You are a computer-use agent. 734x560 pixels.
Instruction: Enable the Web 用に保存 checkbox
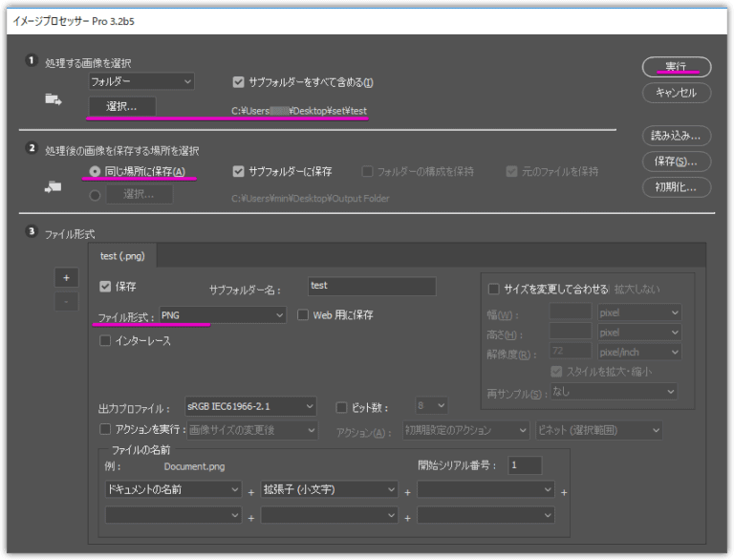(x=303, y=314)
